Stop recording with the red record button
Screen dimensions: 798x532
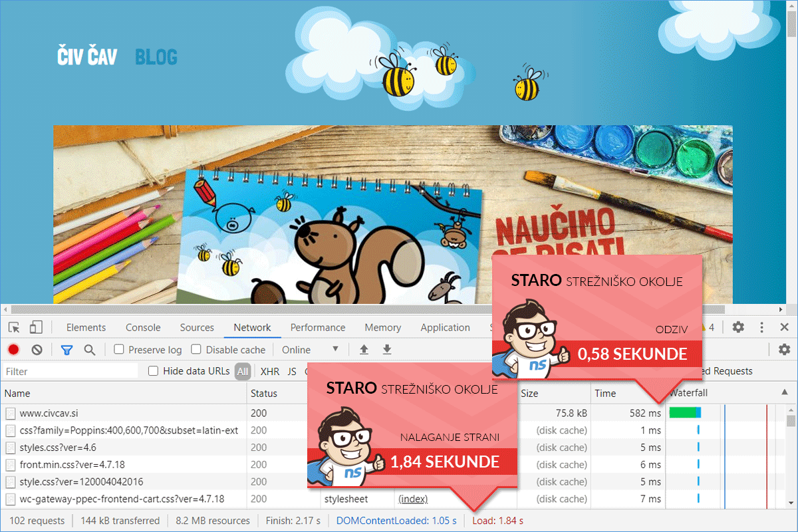pos(13,350)
